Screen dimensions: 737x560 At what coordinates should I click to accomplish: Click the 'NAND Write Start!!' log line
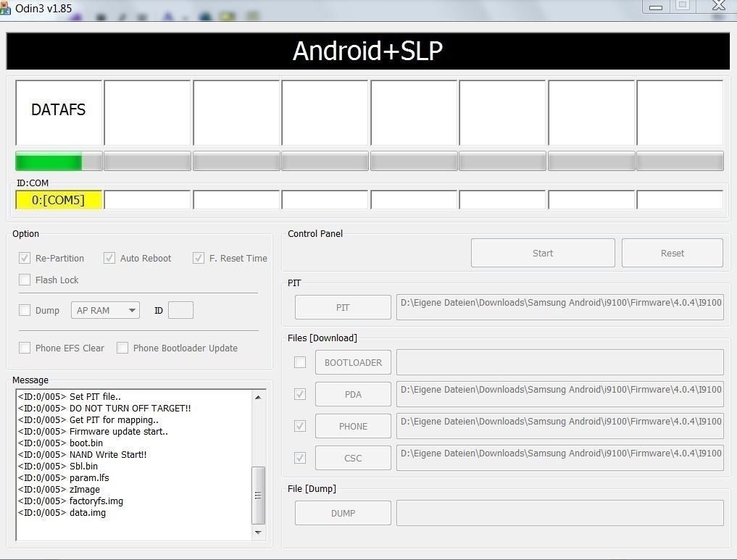point(83,455)
